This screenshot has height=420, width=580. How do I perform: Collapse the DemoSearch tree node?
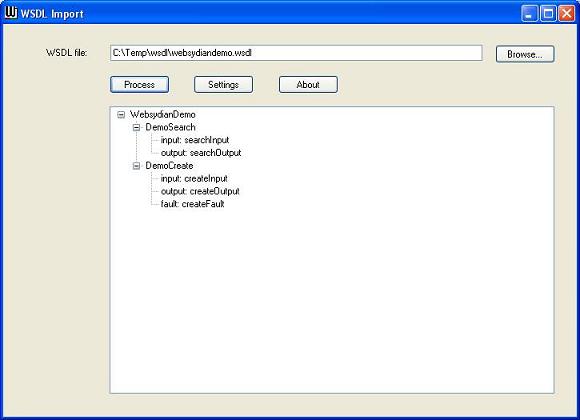(x=136, y=128)
